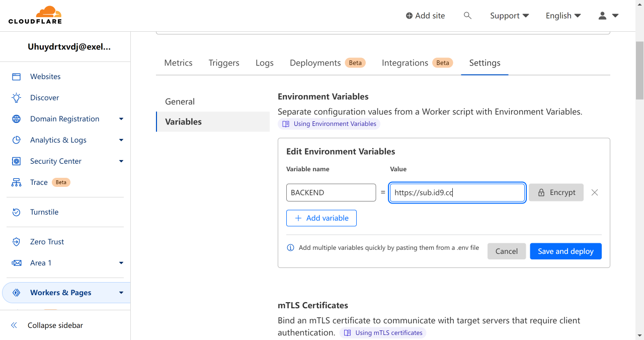
Task: Click the info icon beside .env hint
Action: tap(290, 248)
